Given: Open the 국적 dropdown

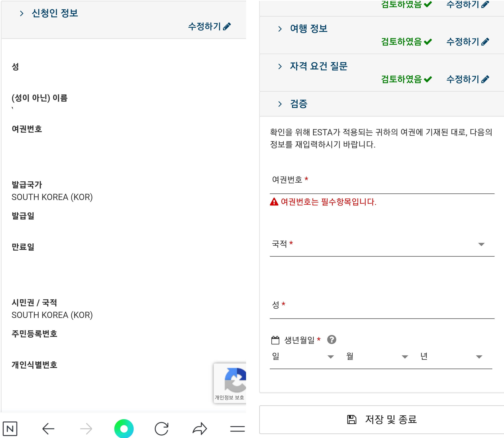Looking at the screenshot, I should [382, 244].
